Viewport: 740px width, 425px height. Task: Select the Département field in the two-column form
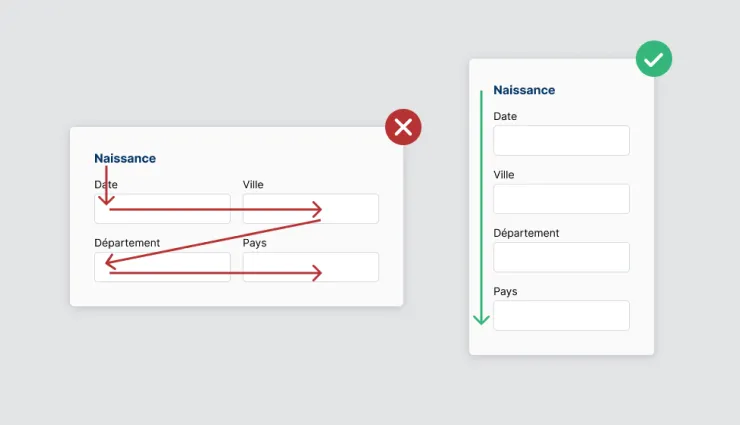(163, 267)
